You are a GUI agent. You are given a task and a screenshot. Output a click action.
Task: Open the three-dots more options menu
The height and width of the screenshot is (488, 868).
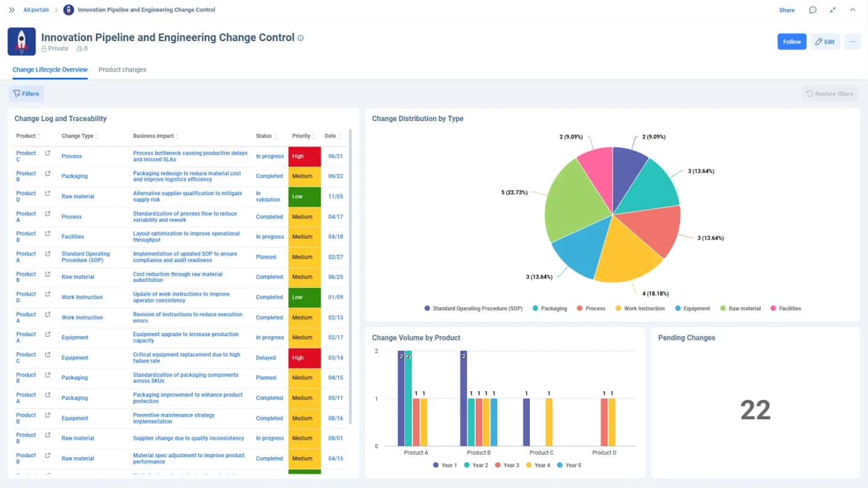[852, 42]
